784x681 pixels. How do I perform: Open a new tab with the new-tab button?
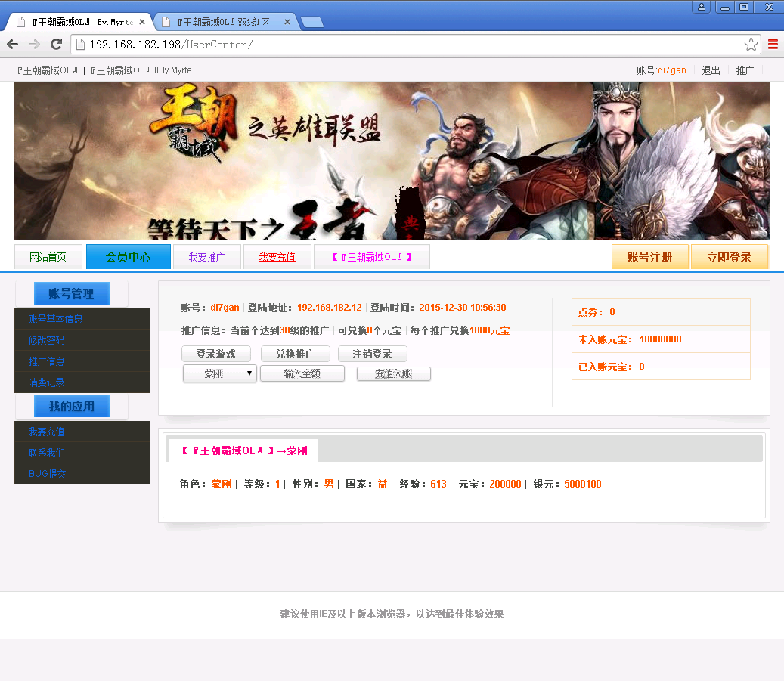click(312, 22)
